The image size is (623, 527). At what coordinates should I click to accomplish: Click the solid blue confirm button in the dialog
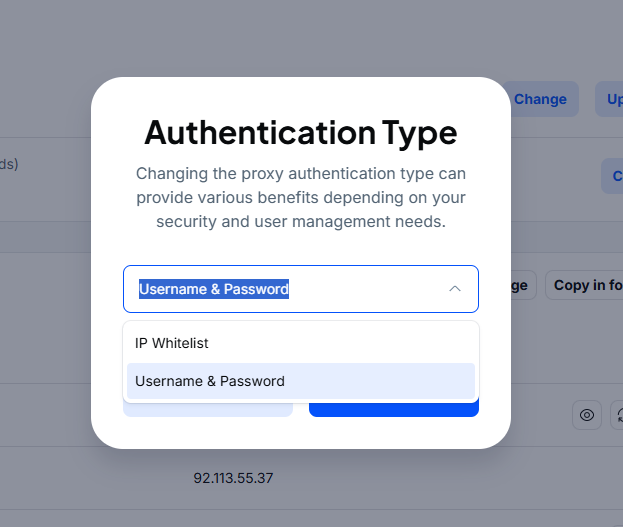click(x=394, y=409)
